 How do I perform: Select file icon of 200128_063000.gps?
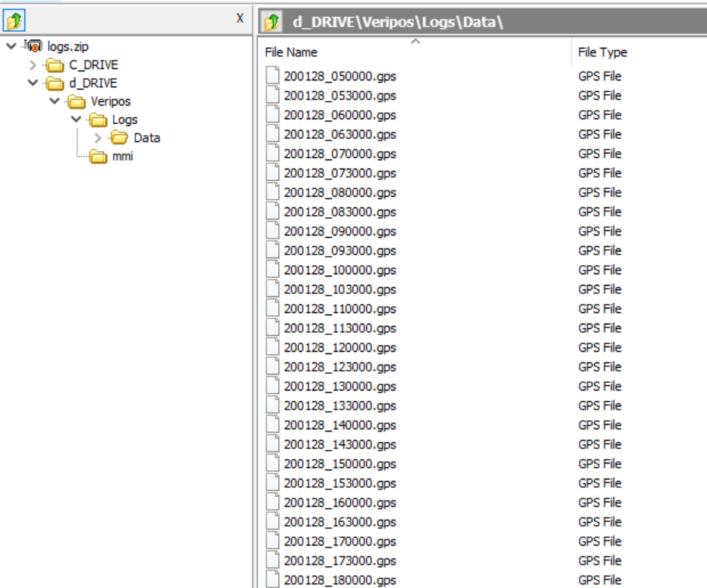pyautogui.click(x=273, y=134)
